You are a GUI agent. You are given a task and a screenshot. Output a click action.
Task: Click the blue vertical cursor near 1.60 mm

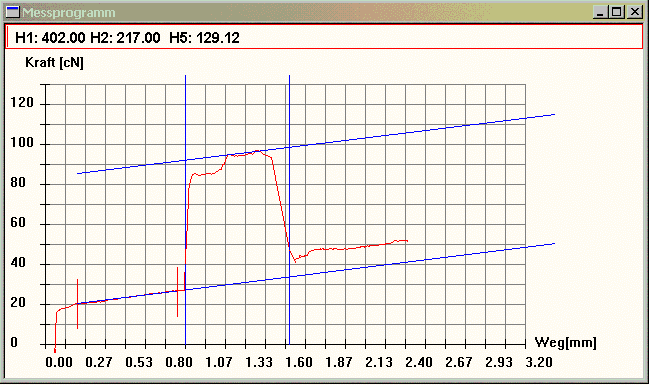pyautogui.click(x=289, y=207)
